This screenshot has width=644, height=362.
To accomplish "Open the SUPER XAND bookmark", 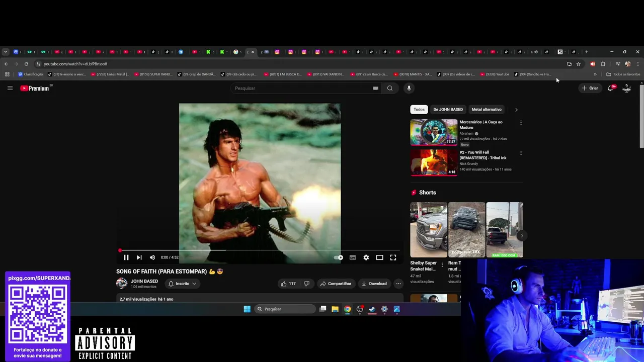I will [153, 74].
